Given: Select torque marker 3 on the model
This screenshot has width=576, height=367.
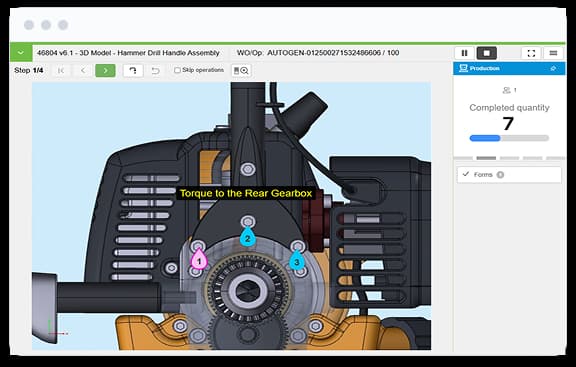Looking at the screenshot, I should point(297,260).
